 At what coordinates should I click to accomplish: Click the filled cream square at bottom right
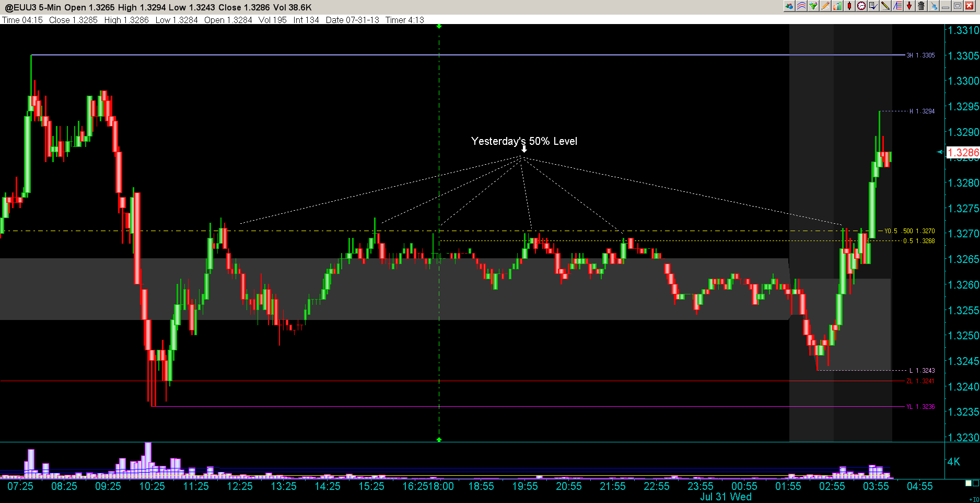(x=969, y=483)
